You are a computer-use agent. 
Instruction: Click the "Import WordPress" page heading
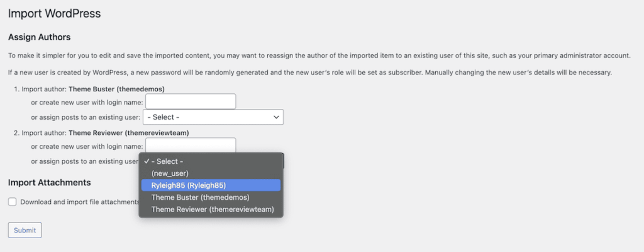pos(54,13)
